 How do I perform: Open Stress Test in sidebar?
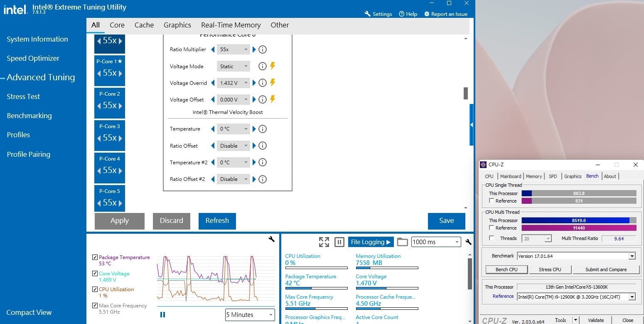click(x=23, y=96)
